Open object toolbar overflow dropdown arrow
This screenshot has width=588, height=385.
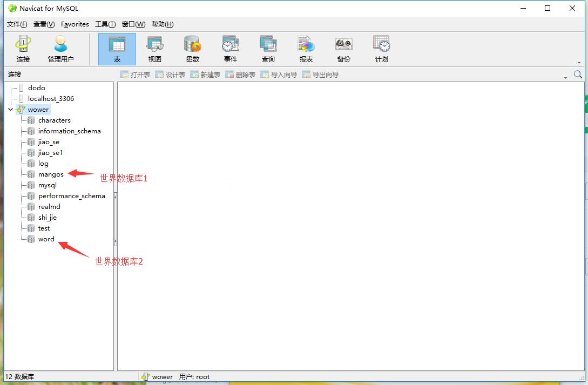click(565, 78)
